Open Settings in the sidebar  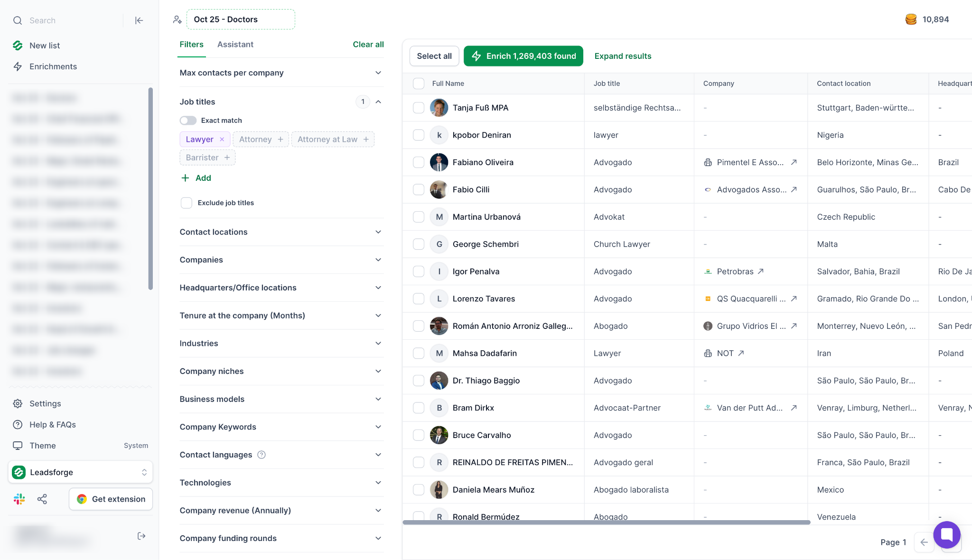45,404
